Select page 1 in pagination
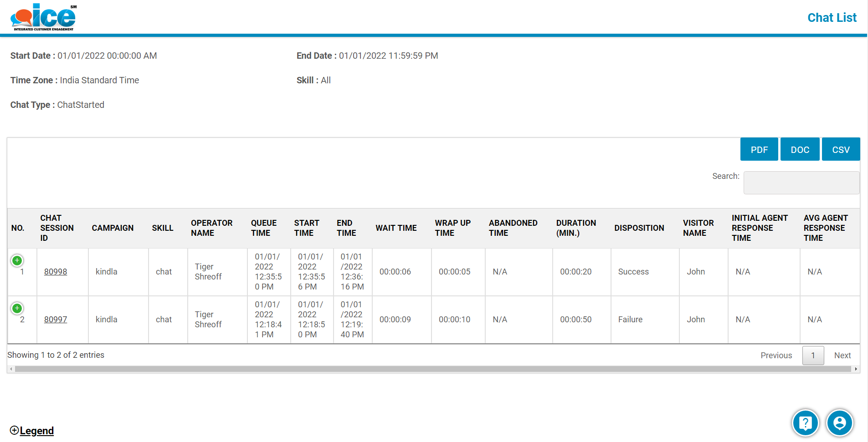The width and height of the screenshot is (868, 442). tap(812, 356)
